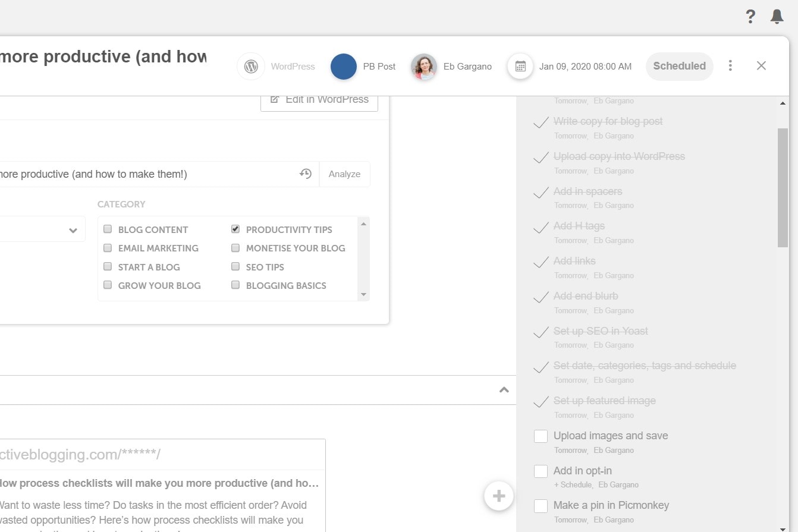Image resolution: width=798 pixels, height=532 pixels.
Task: Open the three-dot more options menu
Action: click(x=730, y=65)
